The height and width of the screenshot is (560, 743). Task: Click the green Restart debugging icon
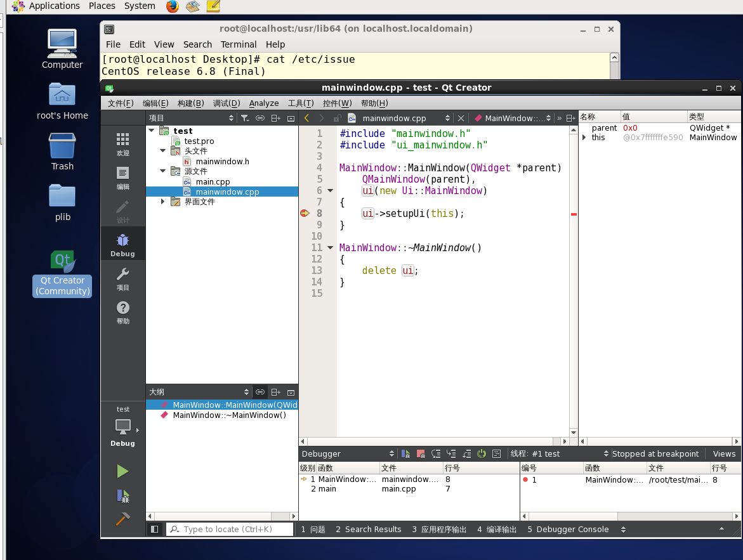coord(482,453)
